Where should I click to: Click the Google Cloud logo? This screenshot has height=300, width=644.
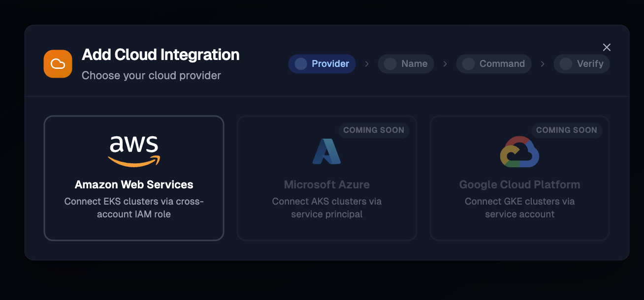coord(519,151)
